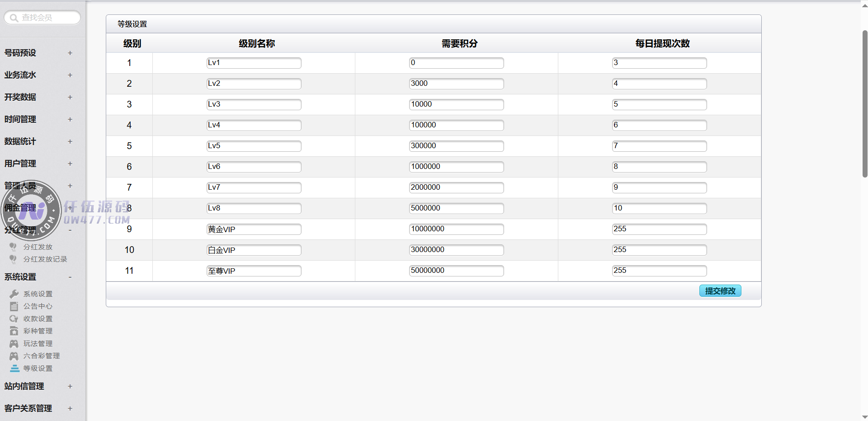Click the 分红发放 balloon icon
Screen dimensions: 868x421
(x=13, y=247)
